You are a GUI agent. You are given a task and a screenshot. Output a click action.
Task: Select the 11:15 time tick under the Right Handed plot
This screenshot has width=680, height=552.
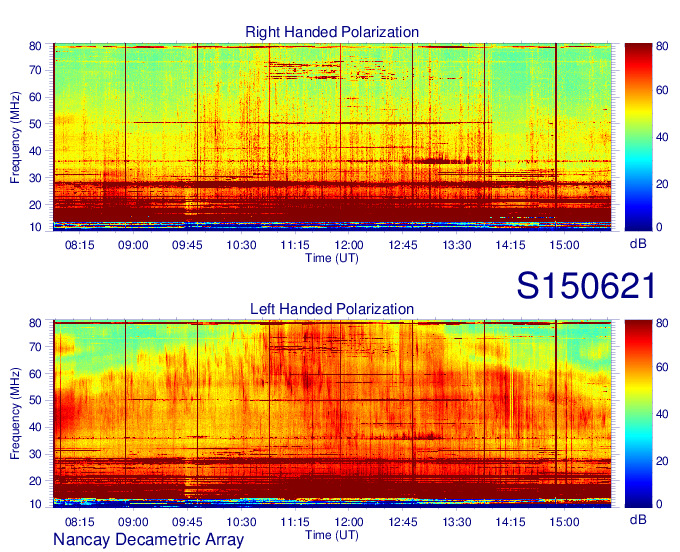[295, 245]
